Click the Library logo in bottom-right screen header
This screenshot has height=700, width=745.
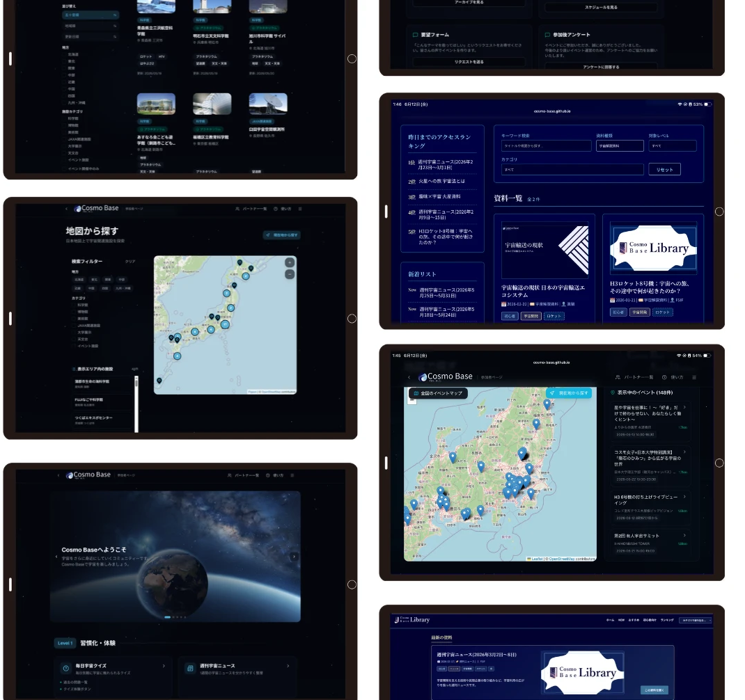point(412,620)
